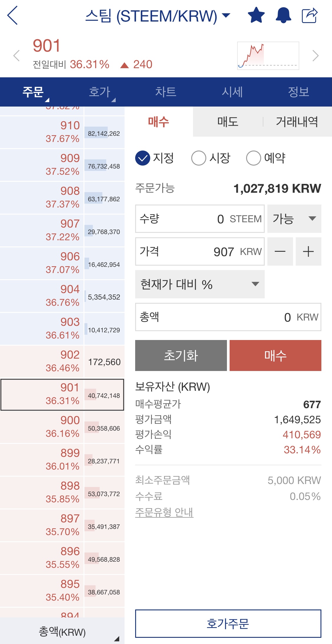This screenshot has height=644, width=332.
Task: Open the 현재가 대비 % dropdown
Action: coord(200,284)
